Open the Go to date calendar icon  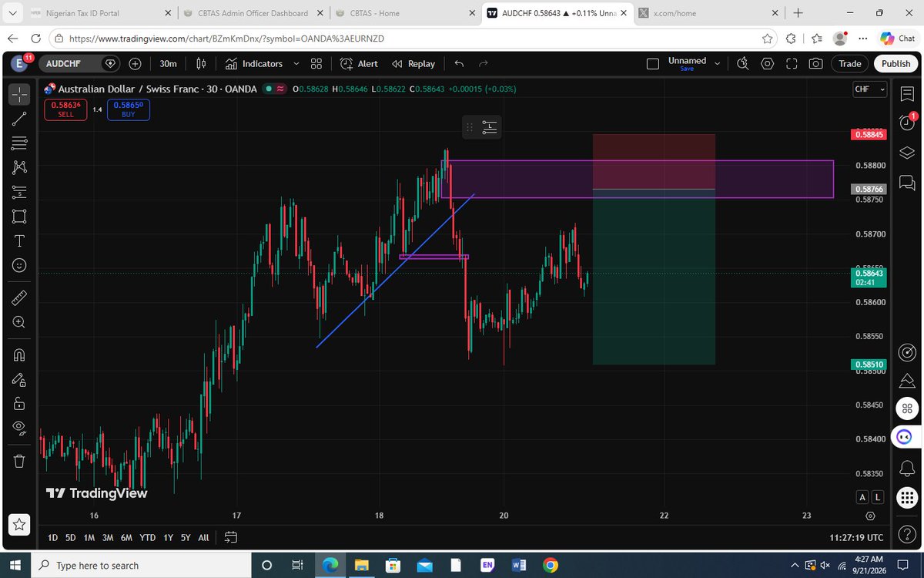231,537
